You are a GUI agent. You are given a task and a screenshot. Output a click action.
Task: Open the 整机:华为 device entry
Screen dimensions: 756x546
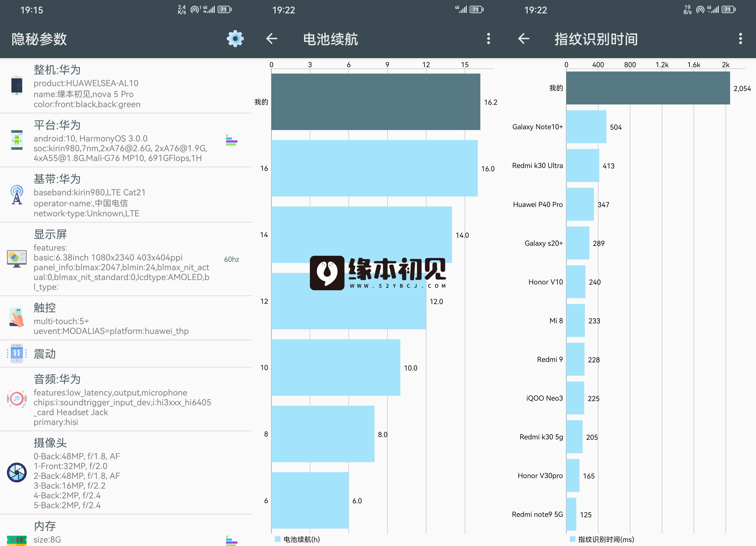(x=126, y=86)
